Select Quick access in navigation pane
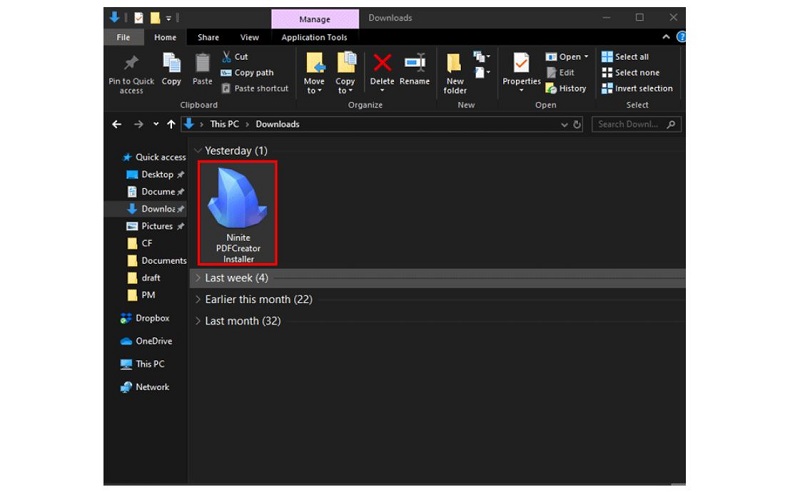Viewport: 800px width, 492px height. pos(155,157)
